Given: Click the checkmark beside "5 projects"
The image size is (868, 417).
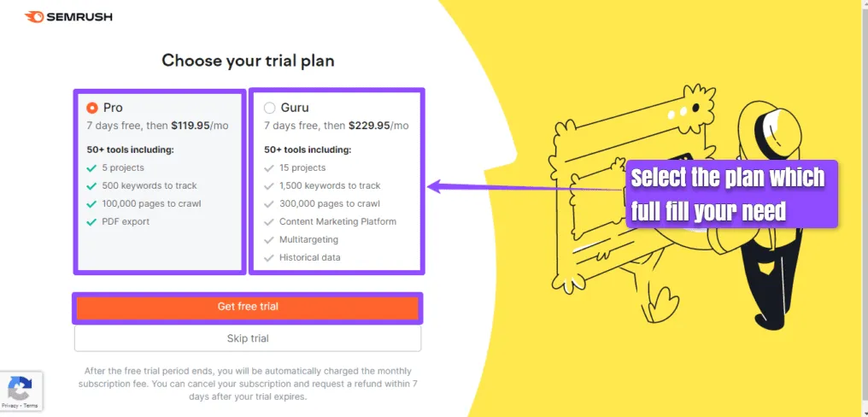Looking at the screenshot, I should pos(91,168).
